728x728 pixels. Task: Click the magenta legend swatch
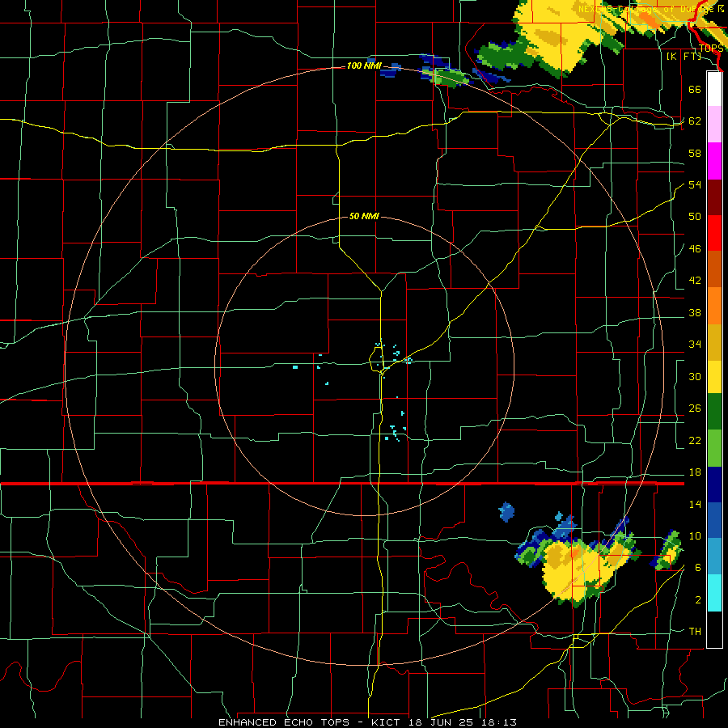[x=714, y=161]
